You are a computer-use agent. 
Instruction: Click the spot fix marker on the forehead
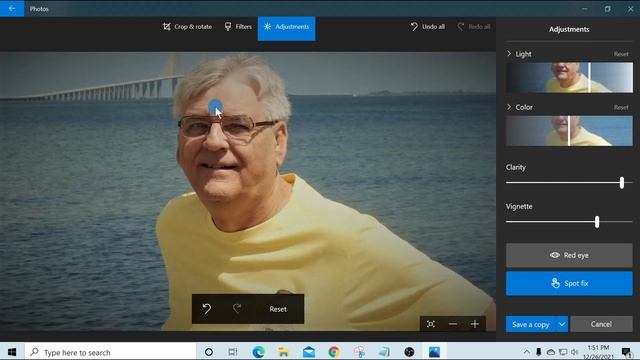[x=215, y=107]
